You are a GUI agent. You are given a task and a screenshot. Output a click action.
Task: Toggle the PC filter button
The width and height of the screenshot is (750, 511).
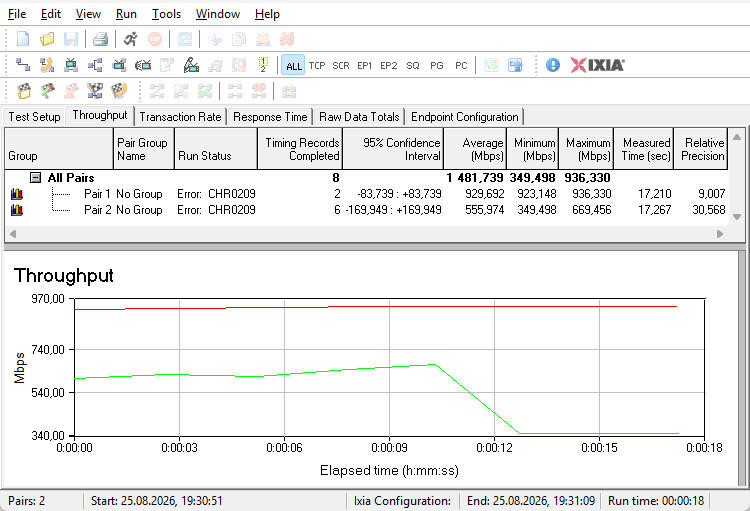(x=461, y=66)
